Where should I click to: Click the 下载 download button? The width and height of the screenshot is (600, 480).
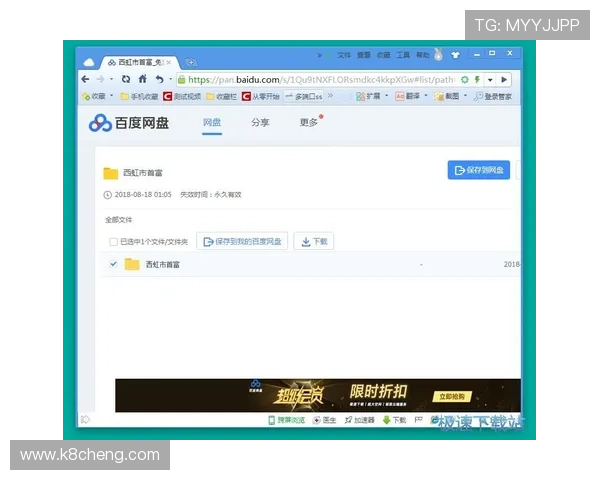(314, 242)
